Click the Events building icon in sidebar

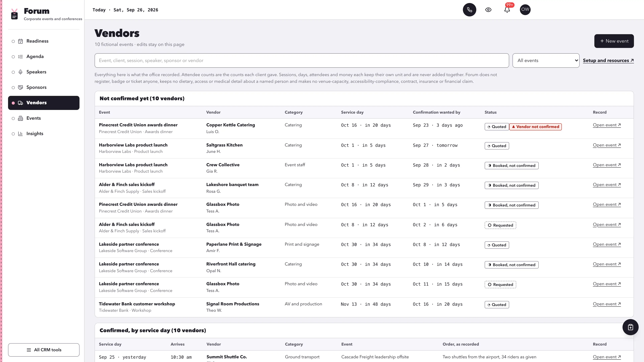point(20,118)
